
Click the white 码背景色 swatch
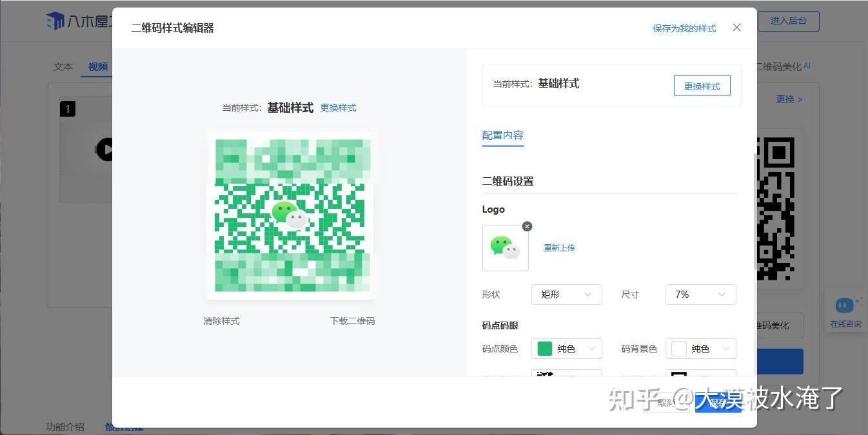(x=679, y=349)
